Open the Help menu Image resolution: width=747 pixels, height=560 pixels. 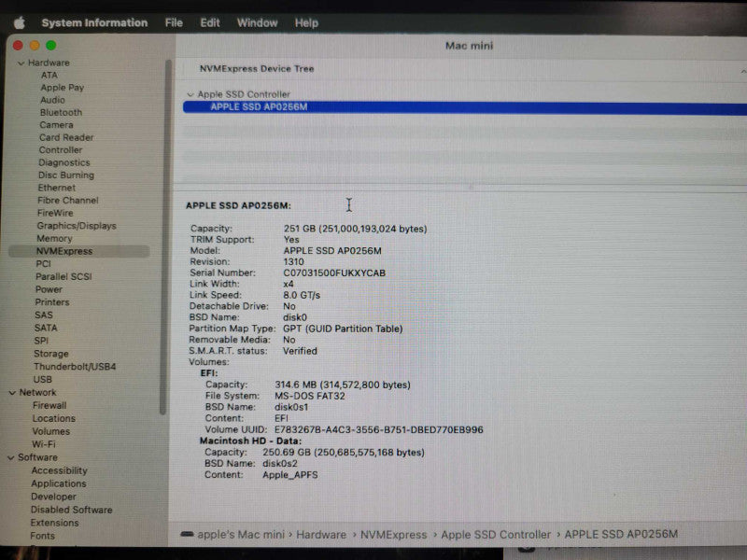pyautogui.click(x=306, y=22)
